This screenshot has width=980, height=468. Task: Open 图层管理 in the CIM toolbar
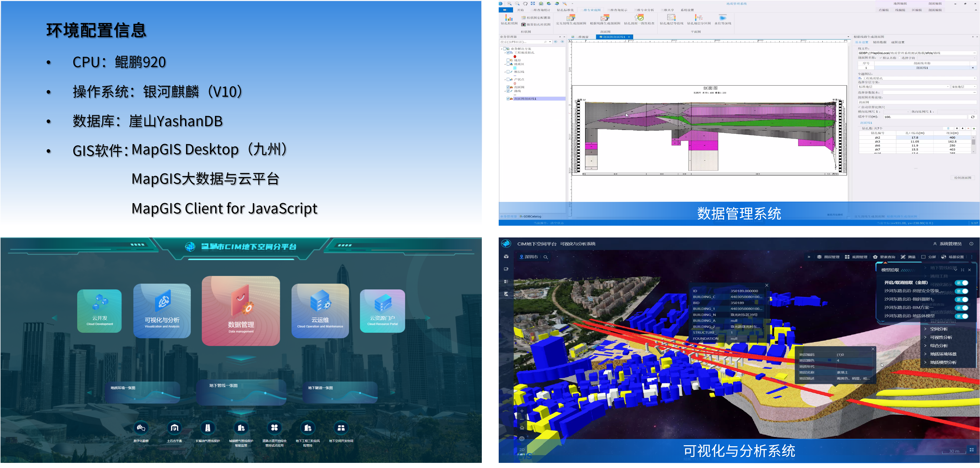(828, 257)
